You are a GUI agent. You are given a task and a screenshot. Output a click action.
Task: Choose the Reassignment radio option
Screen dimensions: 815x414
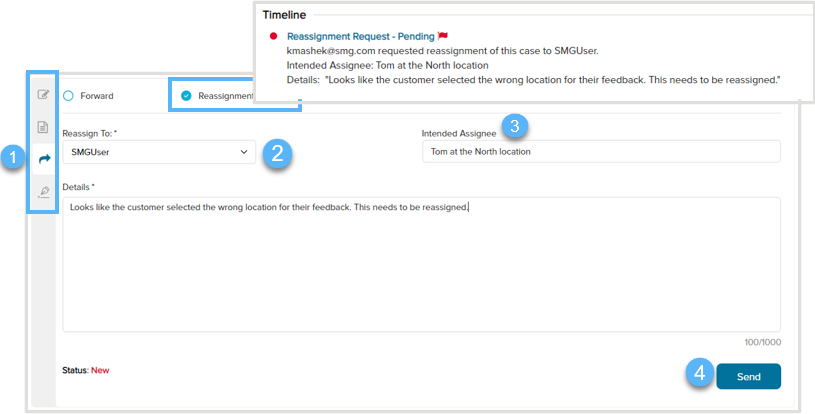coord(187,96)
